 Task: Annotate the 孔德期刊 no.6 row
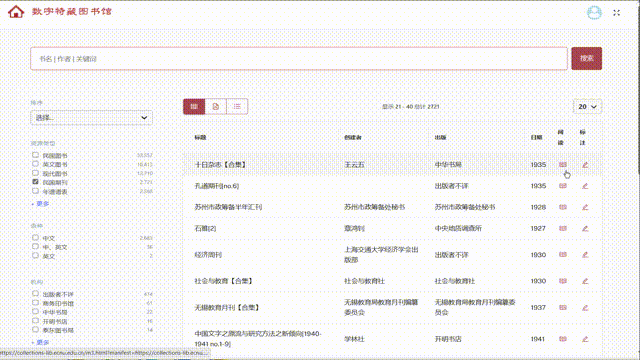585,186
